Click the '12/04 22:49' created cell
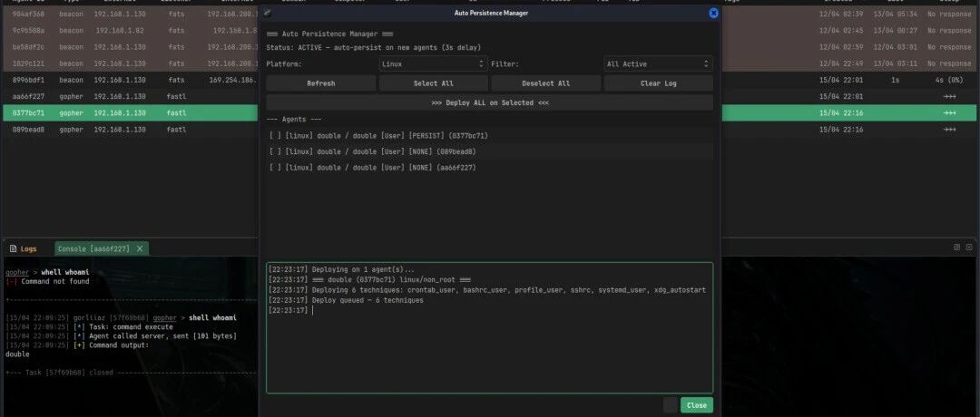 (840, 63)
